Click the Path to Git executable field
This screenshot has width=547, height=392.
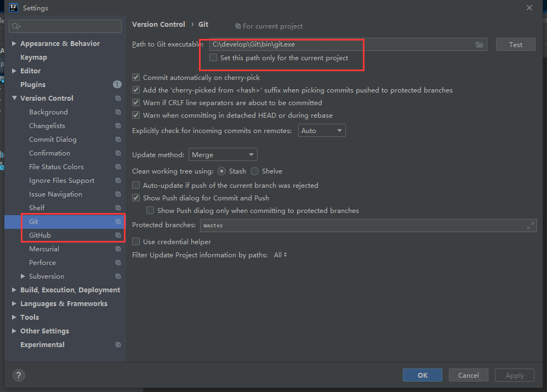click(x=348, y=44)
